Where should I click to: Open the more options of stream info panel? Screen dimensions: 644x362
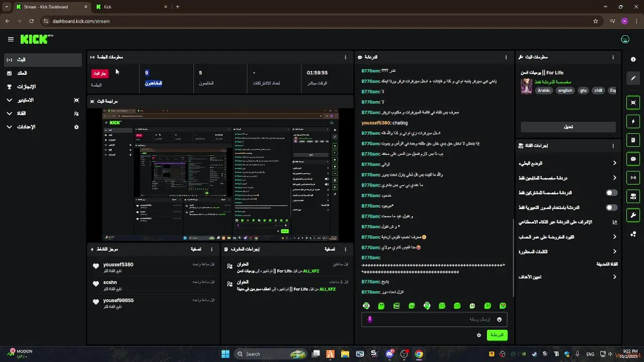[x=613, y=57]
